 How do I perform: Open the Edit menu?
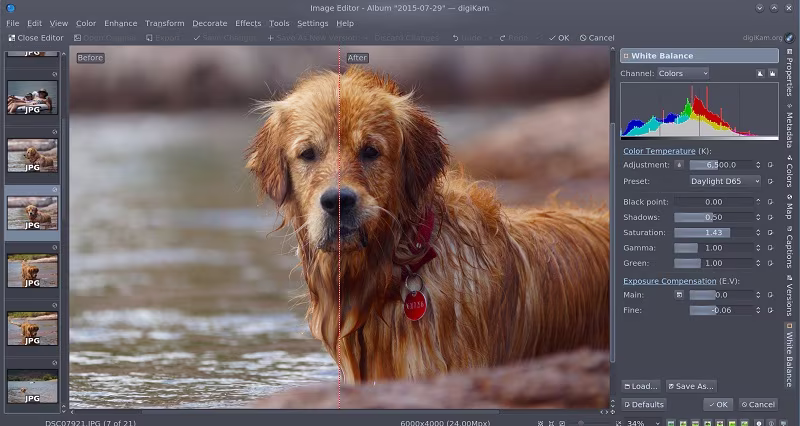(35, 23)
